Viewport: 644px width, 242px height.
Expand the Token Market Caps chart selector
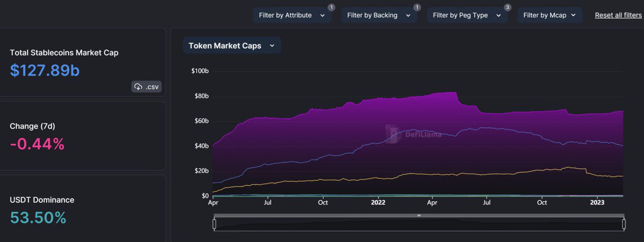(x=232, y=46)
